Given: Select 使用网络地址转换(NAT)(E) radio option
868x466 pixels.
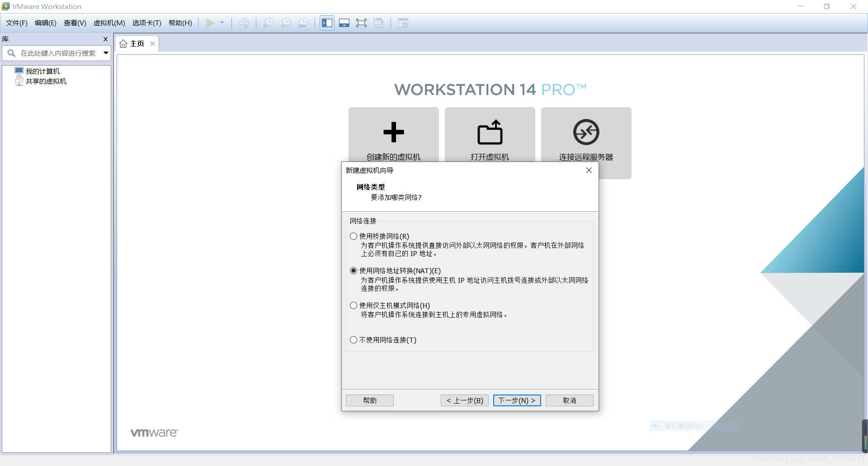Looking at the screenshot, I should click(354, 271).
